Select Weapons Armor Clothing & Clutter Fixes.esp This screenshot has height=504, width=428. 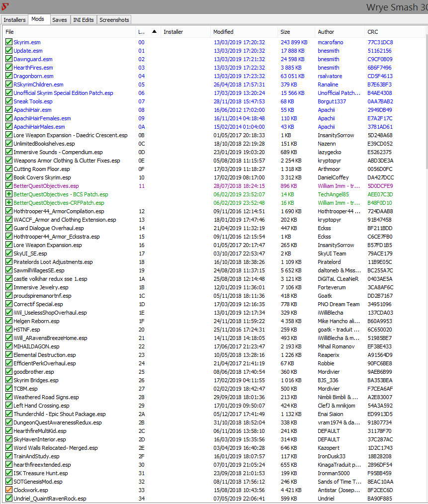67,161
